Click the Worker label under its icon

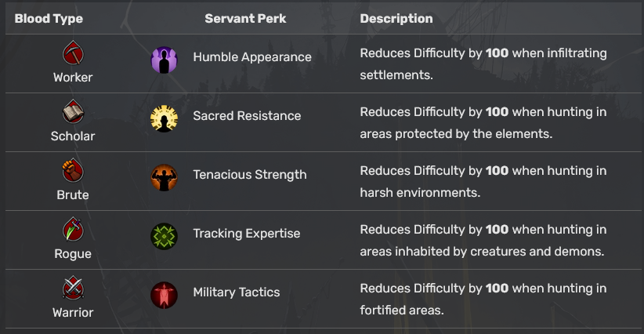point(73,78)
